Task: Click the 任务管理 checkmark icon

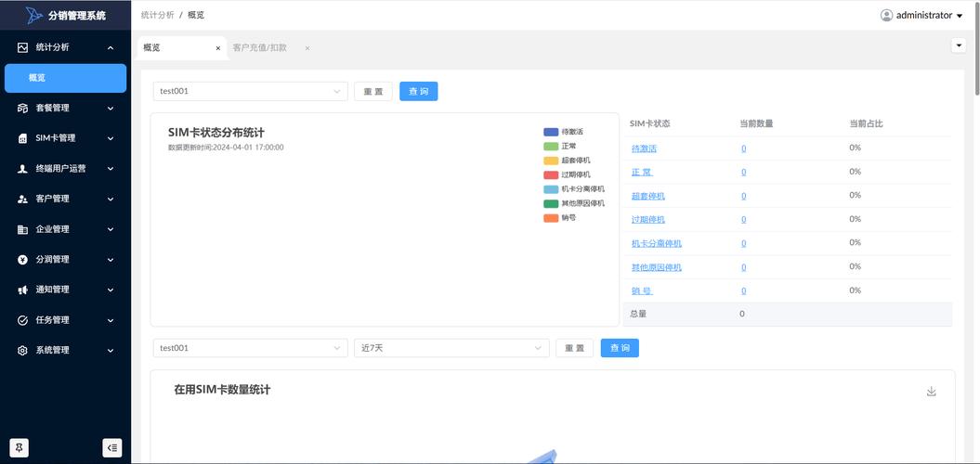Action: coord(22,320)
